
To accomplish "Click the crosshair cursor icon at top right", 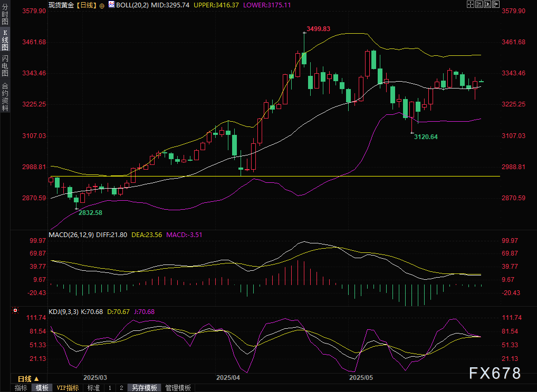I will (471, 4).
